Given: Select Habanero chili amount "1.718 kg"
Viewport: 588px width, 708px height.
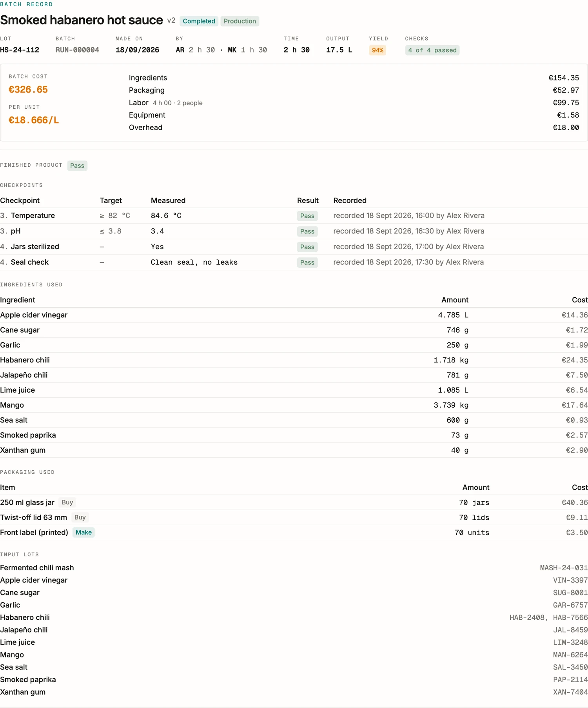Looking at the screenshot, I should coord(451,360).
